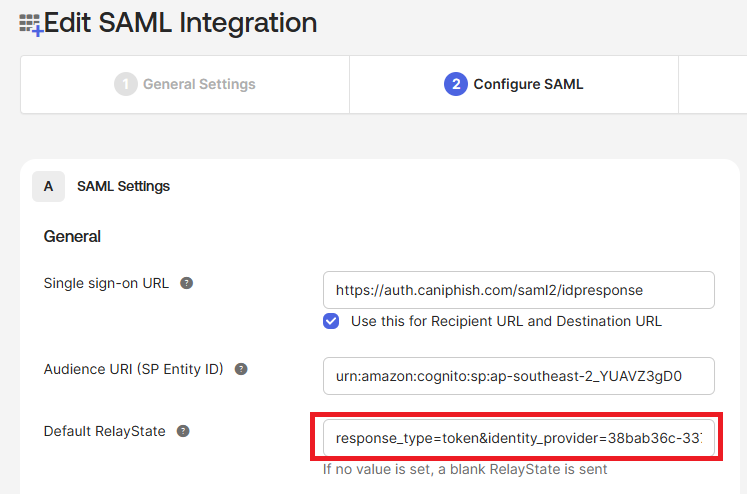Click help icon beside Audience URI label
This screenshot has width=747, height=494.
(241, 369)
